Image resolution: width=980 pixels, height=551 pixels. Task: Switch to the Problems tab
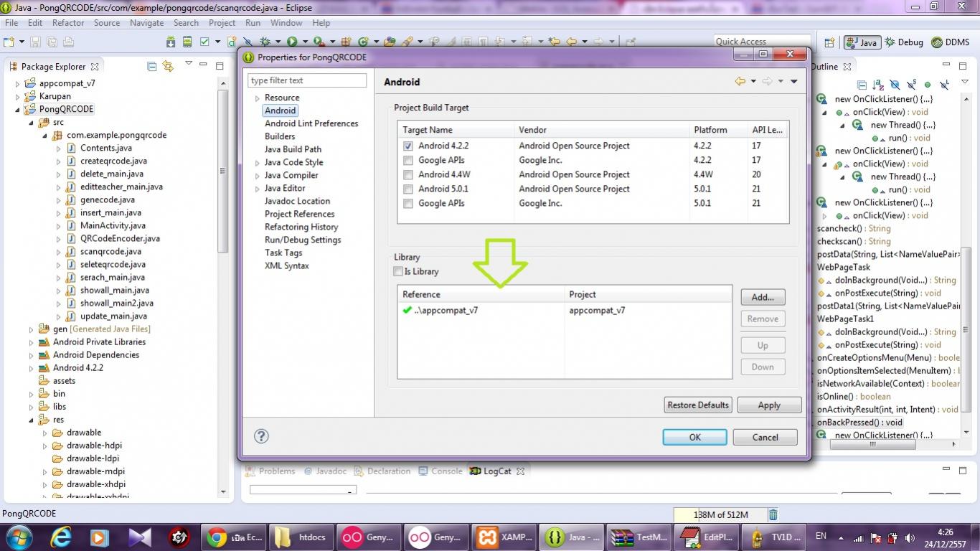(x=270, y=471)
